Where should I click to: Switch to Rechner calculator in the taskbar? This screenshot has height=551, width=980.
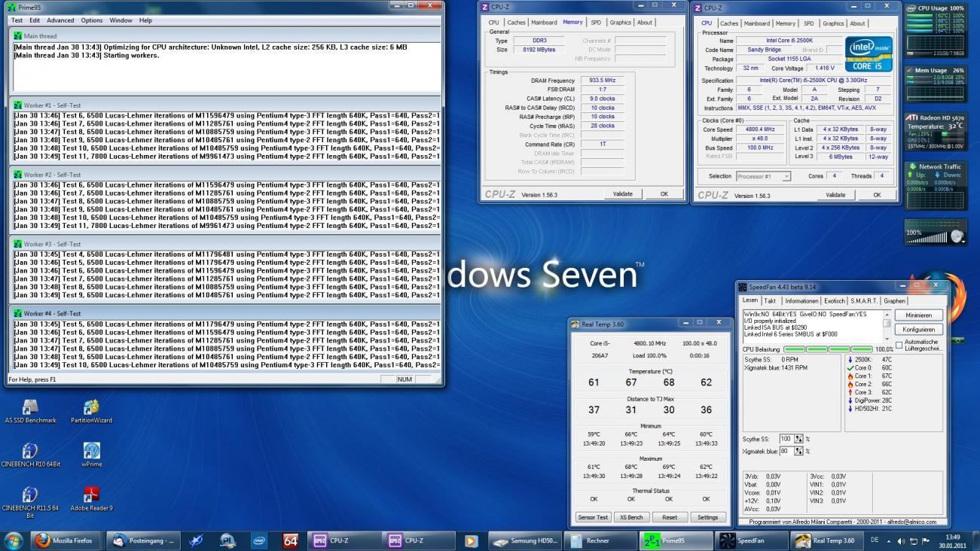[x=601, y=540]
